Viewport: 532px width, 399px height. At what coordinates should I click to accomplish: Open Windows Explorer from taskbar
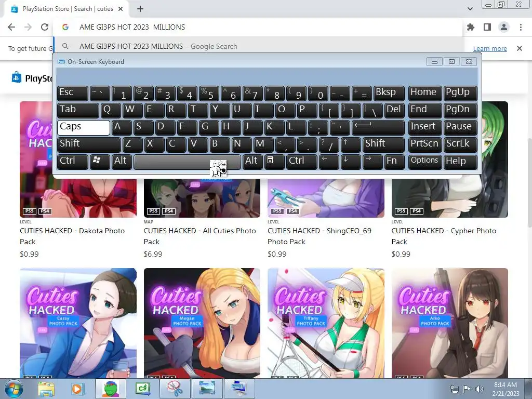[x=46, y=389]
